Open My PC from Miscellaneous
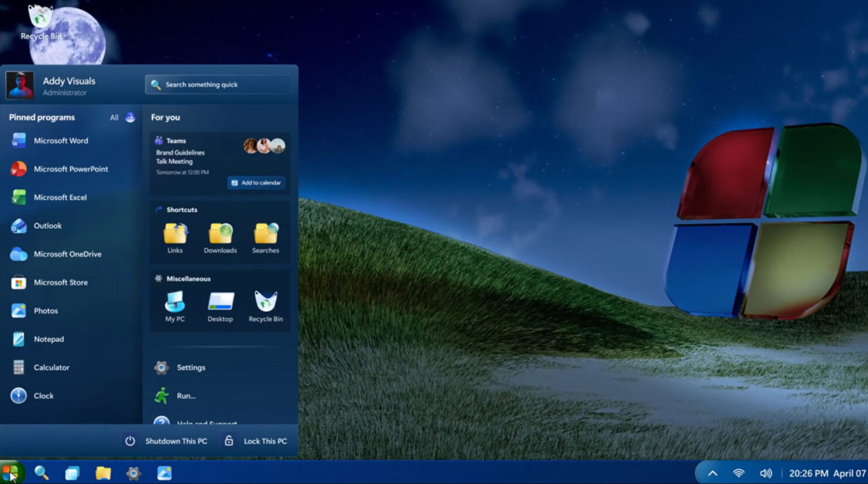The height and width of the screenshot is (484, 868). [x=174, y=305]
